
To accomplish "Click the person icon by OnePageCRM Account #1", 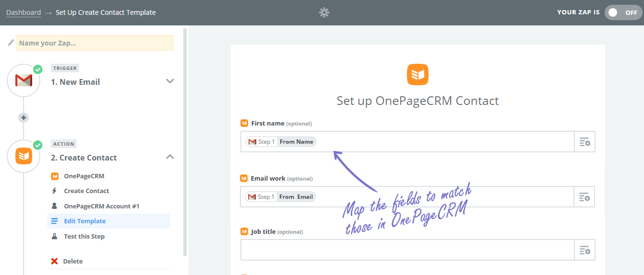I will (x=54, y=206).
